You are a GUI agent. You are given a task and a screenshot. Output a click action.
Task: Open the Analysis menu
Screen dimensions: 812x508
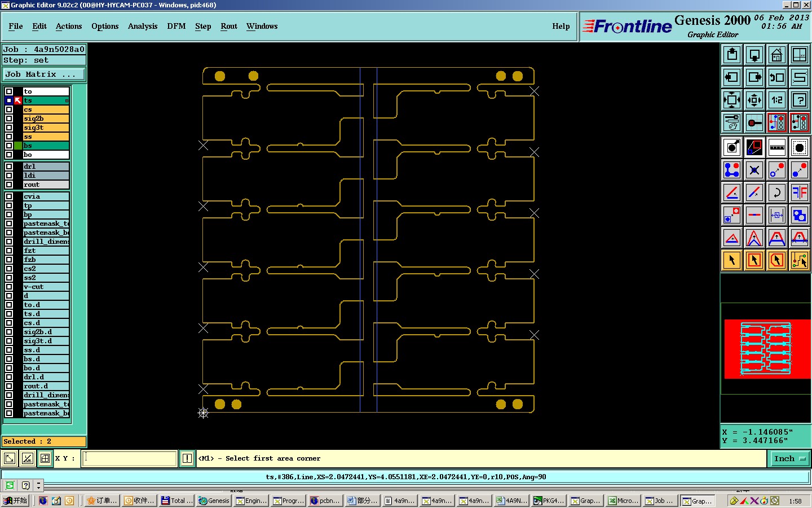[x=143, y=26]
